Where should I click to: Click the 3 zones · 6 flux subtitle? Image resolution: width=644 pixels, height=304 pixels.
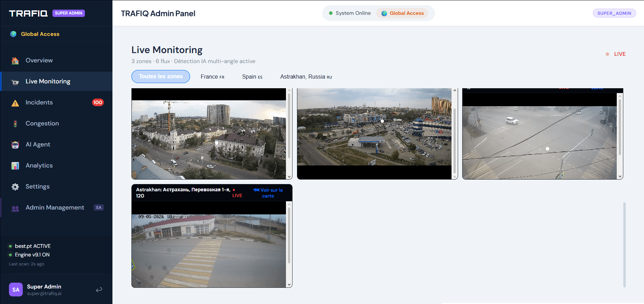coord(193,61)
